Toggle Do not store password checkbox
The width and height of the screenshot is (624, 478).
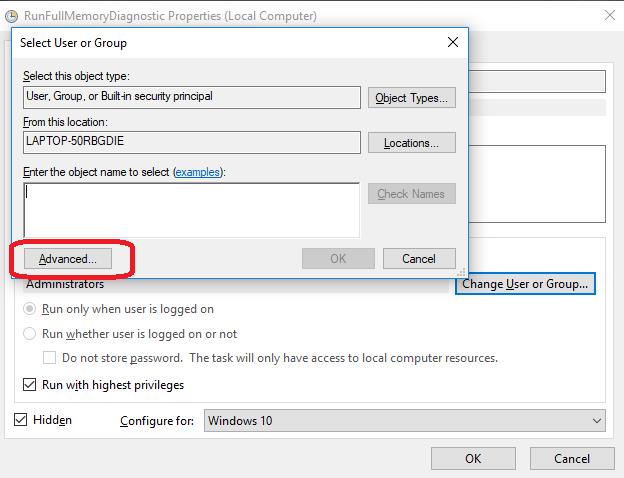[49, 357]
